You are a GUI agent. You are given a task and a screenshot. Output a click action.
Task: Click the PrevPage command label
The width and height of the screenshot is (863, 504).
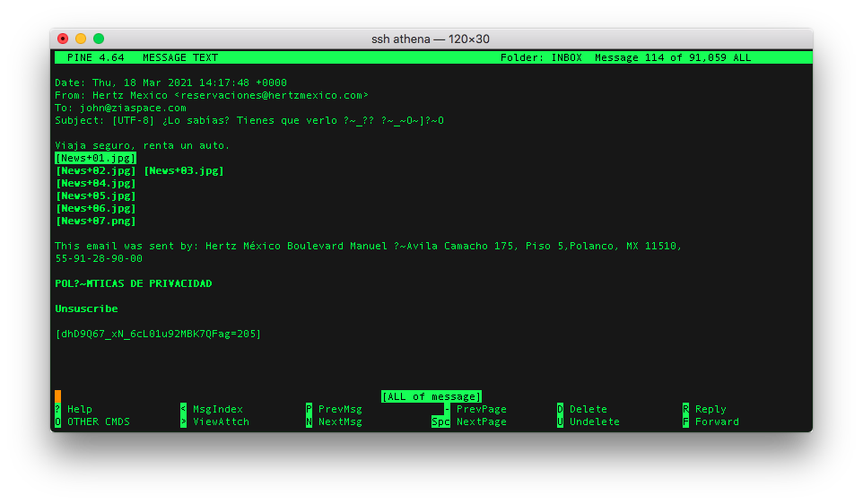[482, 409]
